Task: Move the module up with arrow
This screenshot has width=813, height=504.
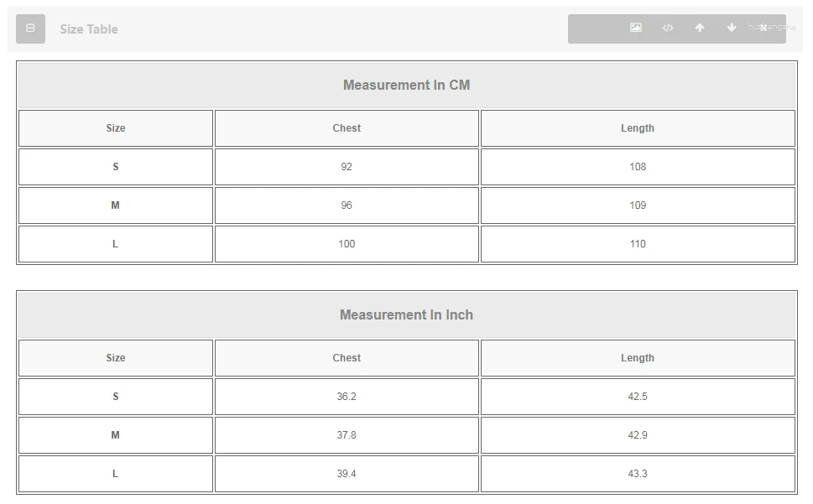Action: pyautogui.click(x=700, y=28)
